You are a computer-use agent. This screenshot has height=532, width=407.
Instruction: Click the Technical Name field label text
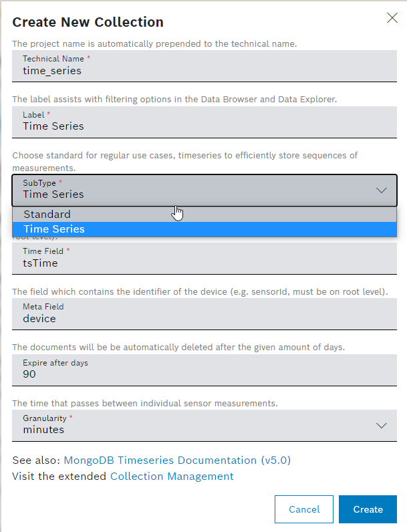point(53,59)
